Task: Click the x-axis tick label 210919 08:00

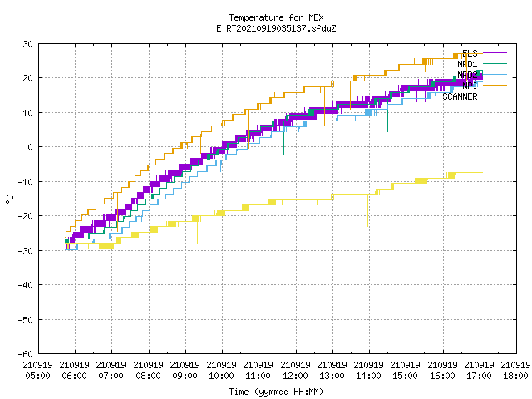Action: tap(148, 371)
